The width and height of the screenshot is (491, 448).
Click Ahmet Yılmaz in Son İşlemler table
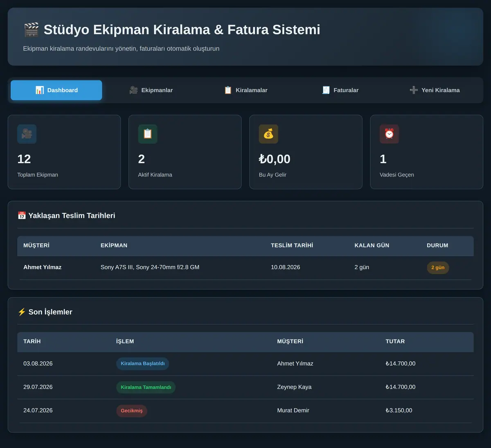[x=295, y=364]
